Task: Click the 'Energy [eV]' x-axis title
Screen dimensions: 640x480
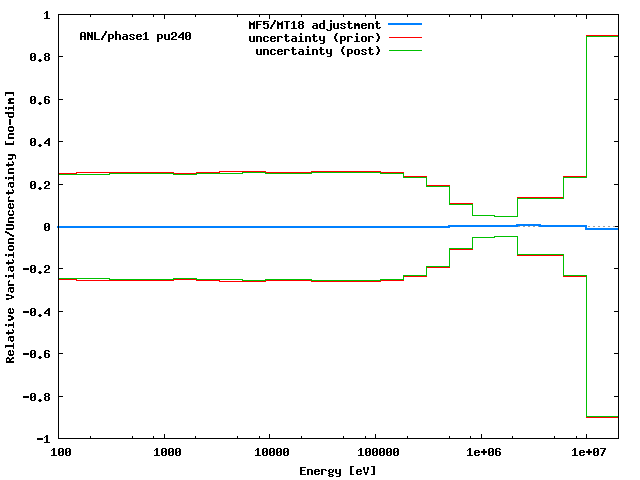Action: coord(338,470)
